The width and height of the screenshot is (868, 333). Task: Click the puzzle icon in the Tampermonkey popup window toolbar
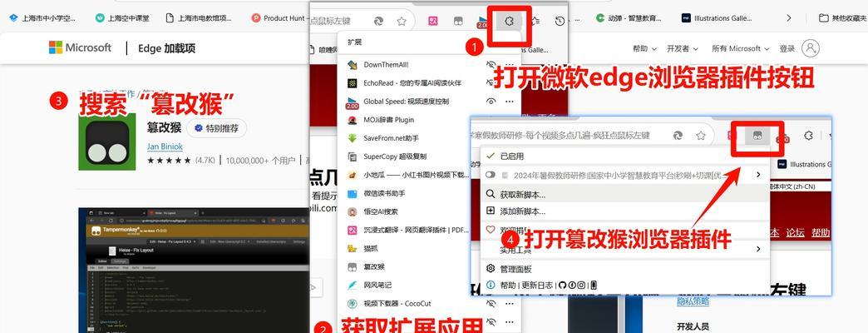click(x=808, y=135)
